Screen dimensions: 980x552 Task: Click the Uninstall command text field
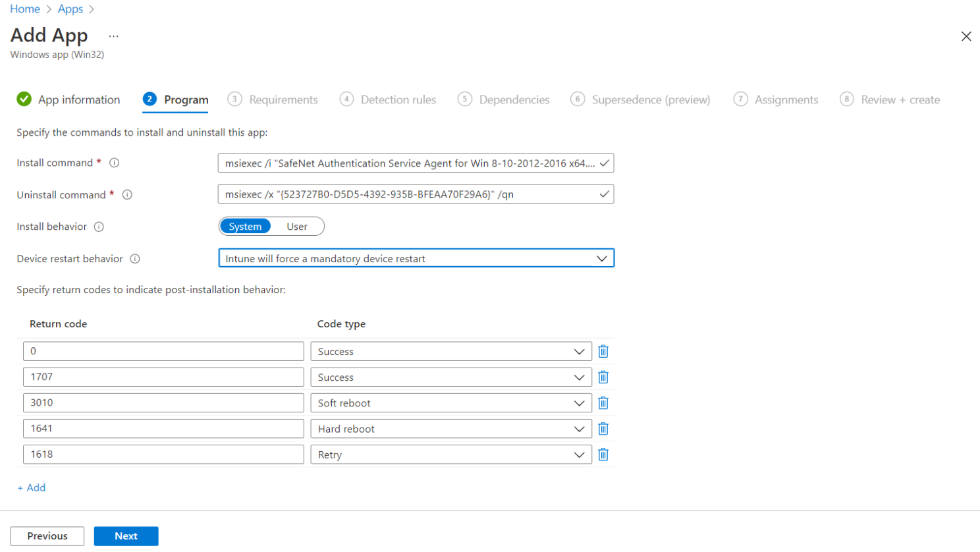[x=408, y=194]
